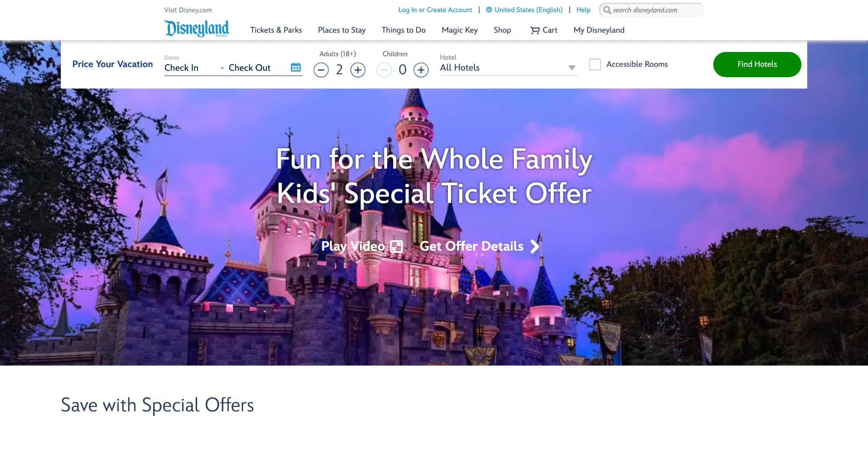This screenshot has height=465, width=868.
Task: Follow the Visit Disney.com link
Action: pos(188,10)
